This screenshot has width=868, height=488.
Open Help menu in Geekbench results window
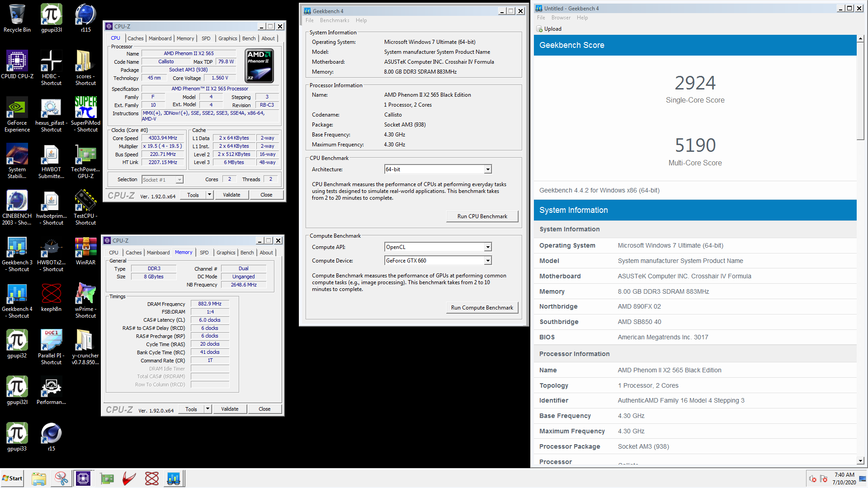point(582,18)
